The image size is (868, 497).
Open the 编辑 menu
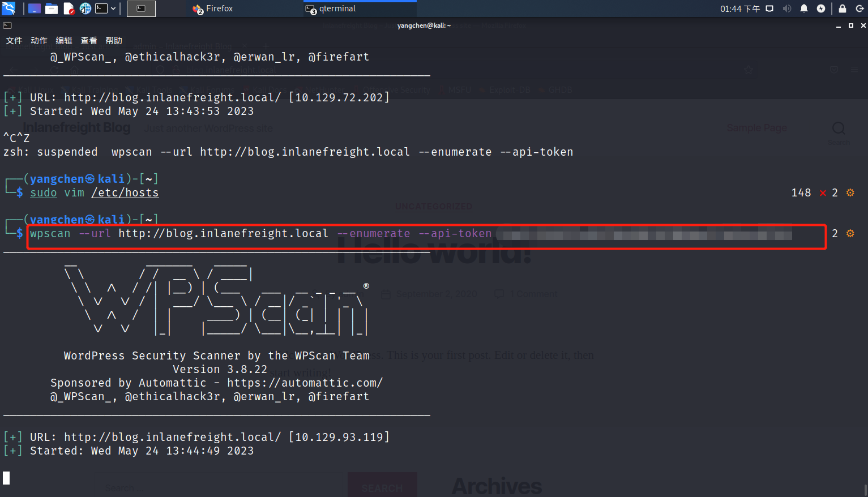[x=64, y=41]
